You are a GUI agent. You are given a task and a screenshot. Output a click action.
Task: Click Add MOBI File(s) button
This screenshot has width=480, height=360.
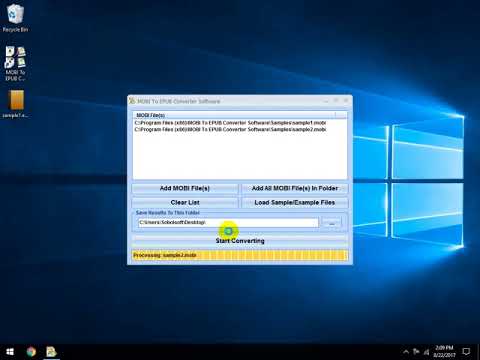click(x=185, y=188)
